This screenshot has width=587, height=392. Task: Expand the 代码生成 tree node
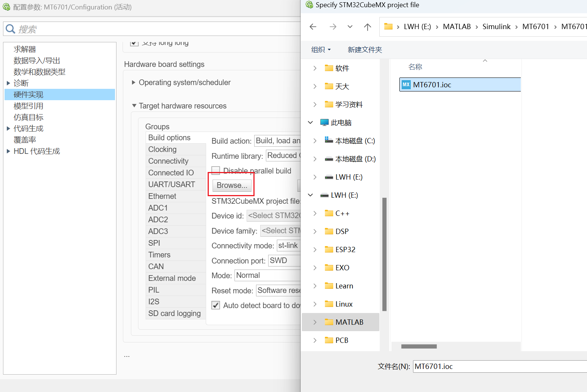(x=8, y=129)
